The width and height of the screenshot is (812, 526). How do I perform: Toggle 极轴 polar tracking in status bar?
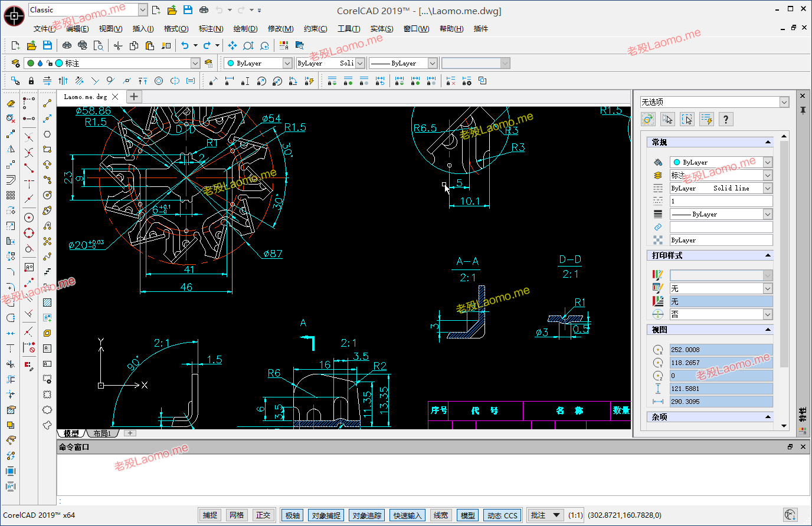293,515
